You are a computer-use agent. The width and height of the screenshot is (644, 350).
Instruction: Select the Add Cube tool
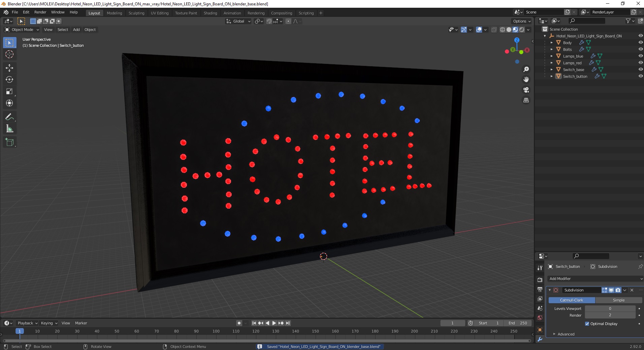pyautogui.click(x=9, y=142)
